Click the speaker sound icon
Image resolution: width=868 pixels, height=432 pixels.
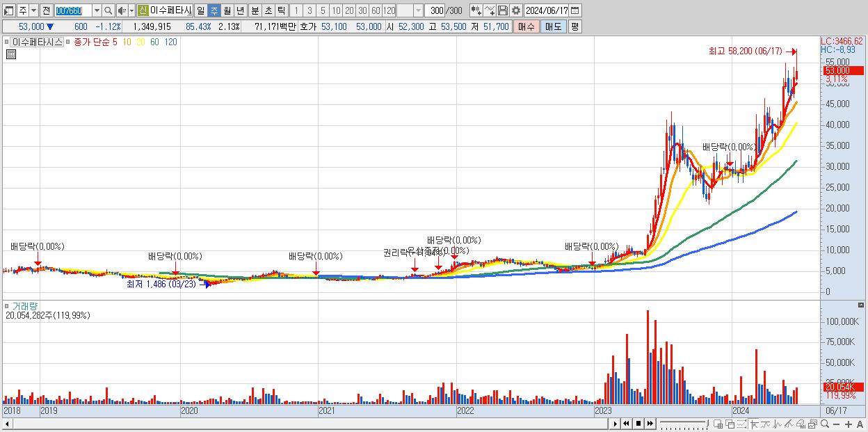(122, 10)
